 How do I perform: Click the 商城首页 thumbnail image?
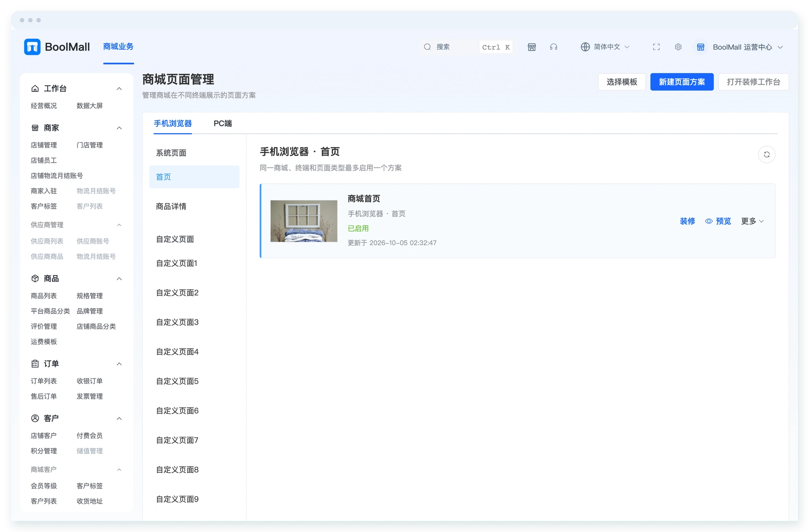coord(304,221)
